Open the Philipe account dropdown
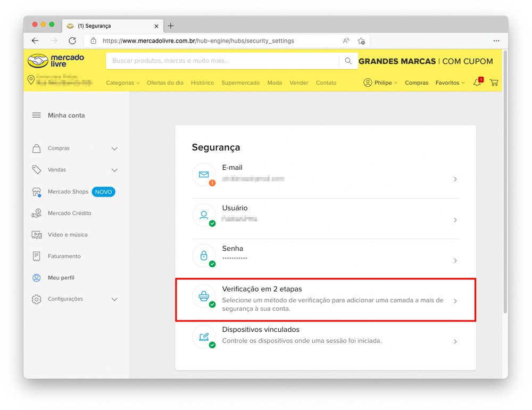Image resolution: width=532 pixels, height=410 pixels. tap(380, 83)
